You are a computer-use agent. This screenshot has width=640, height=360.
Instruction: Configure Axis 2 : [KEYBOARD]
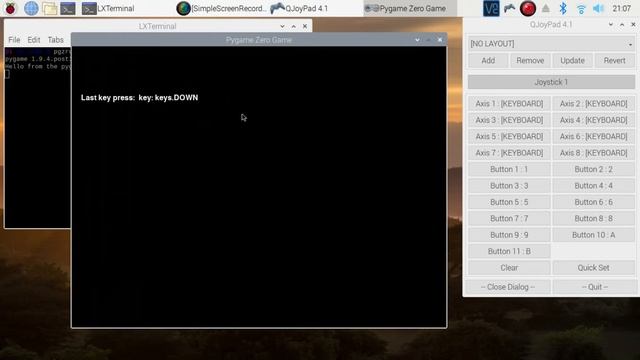point(593,104)
